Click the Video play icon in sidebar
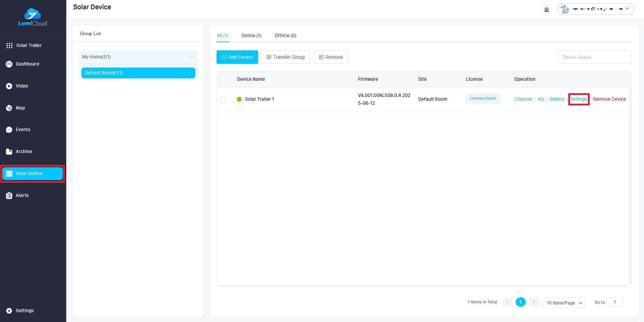The height and width of the screenshot is (322, 644). click(x=9, y=86)
